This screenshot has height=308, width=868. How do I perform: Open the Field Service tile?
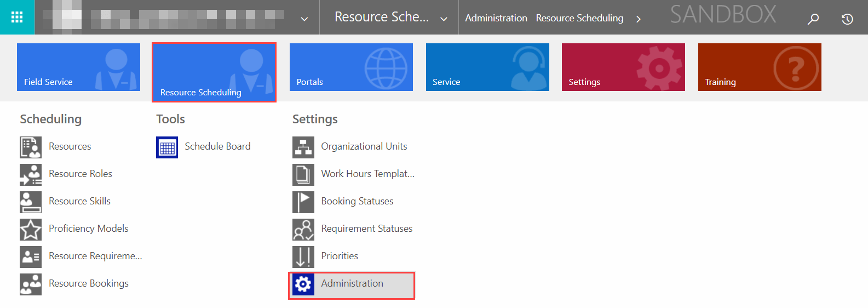coord(78,67)
